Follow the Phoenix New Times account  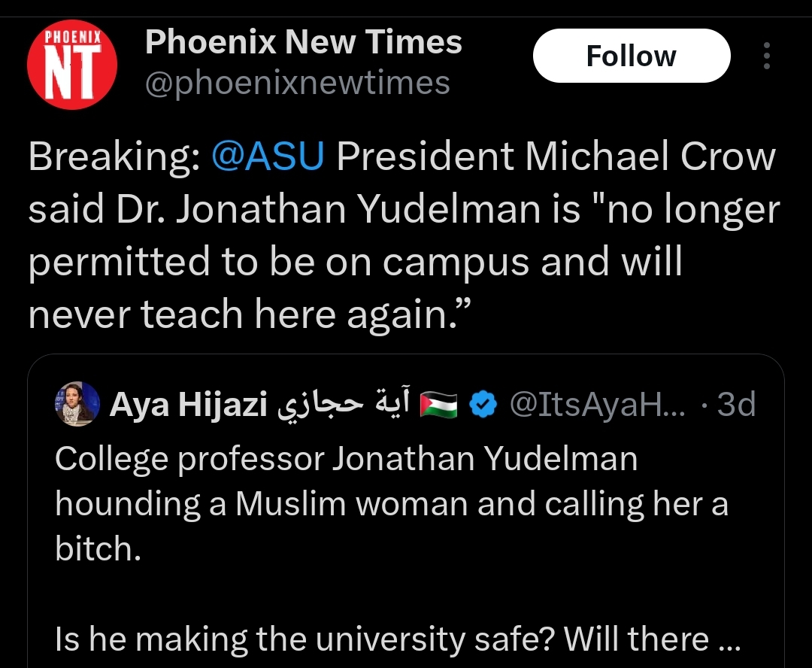pos(632,56)
